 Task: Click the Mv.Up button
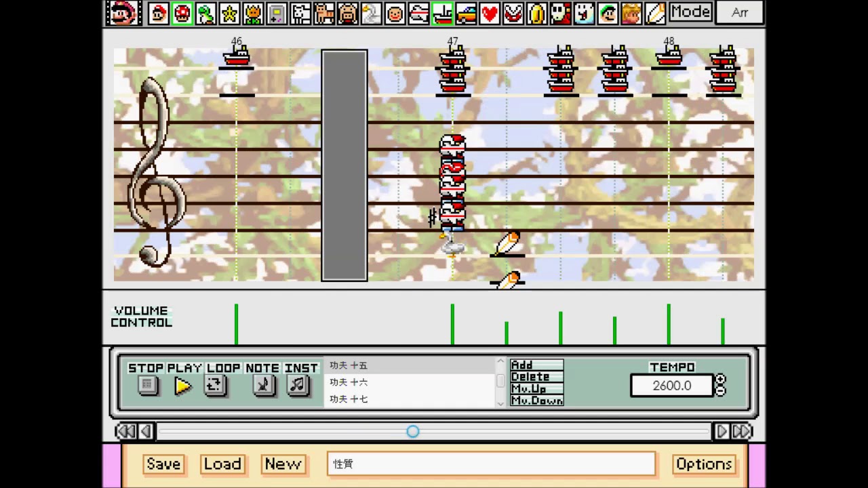point(536,389)
